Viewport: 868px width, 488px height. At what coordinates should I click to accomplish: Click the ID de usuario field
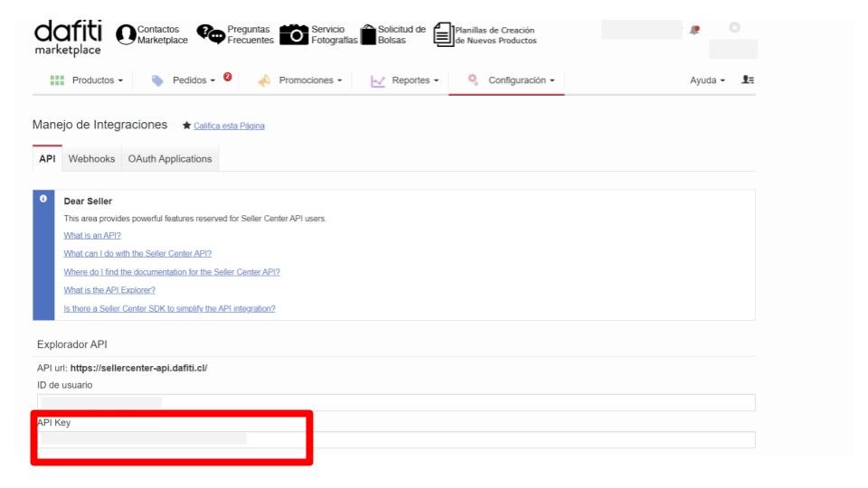click(x=396, y=402)
